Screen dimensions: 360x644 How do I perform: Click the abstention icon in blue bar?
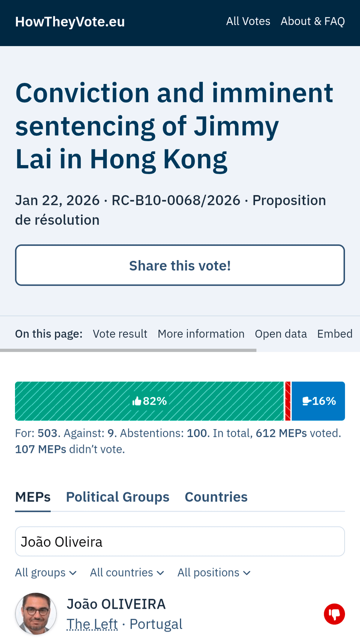306,401
